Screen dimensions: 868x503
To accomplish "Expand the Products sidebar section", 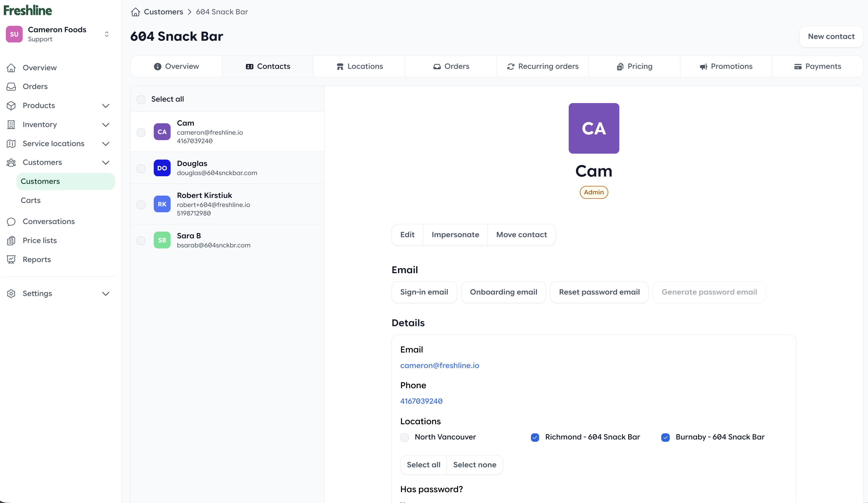I will tap(106, 106).
